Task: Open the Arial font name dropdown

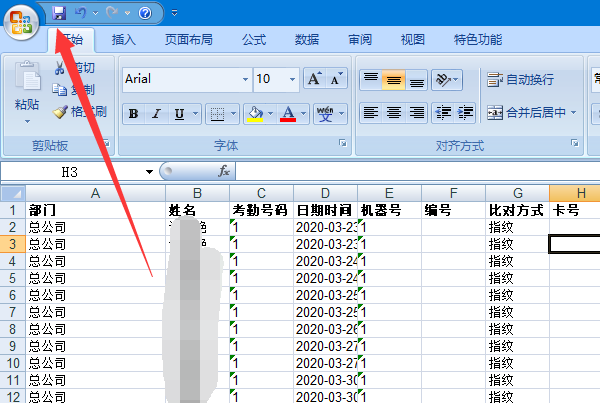Action: tap(245, 79)
